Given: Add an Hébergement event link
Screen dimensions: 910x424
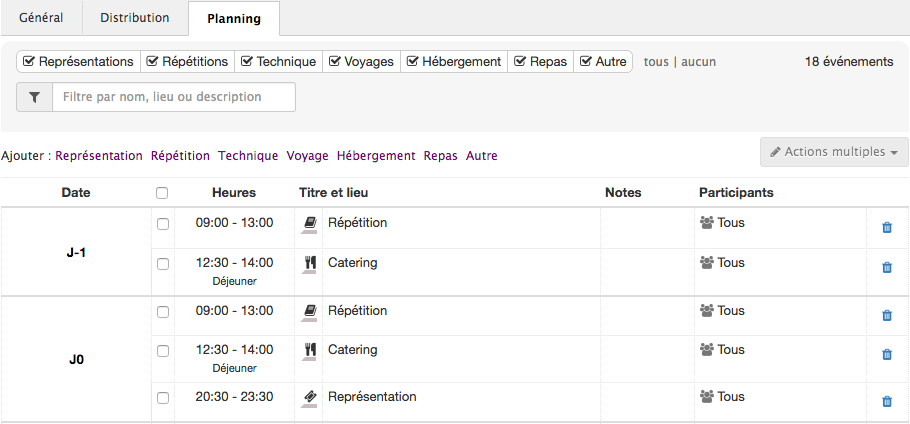Looking at the screenshot, I should pyautogui.click(x=376, y=156).
